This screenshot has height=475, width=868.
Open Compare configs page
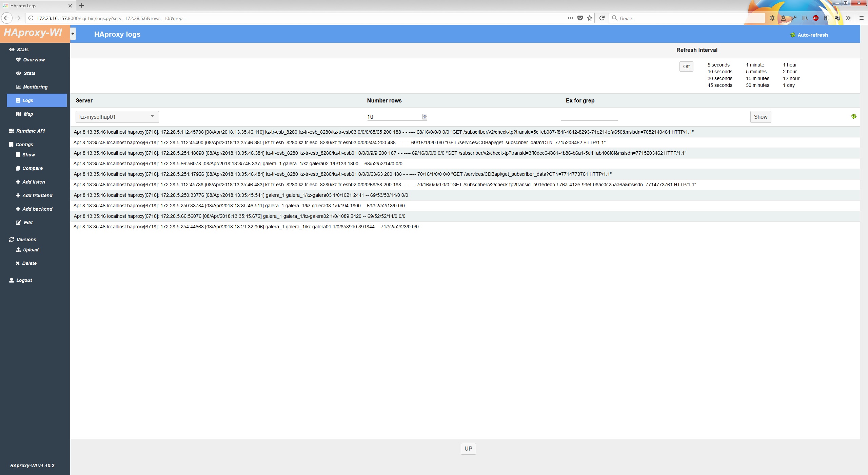[x=29, y=168]
